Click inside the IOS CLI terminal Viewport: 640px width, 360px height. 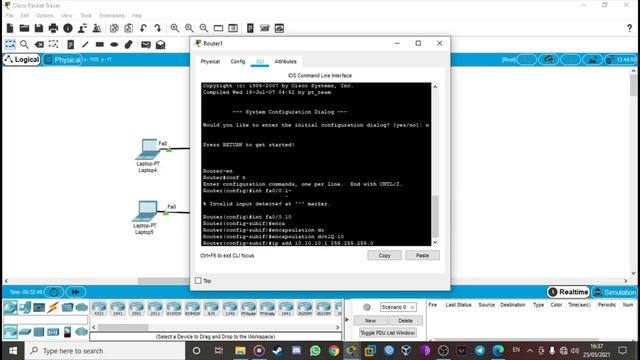[x=316, y=164]
